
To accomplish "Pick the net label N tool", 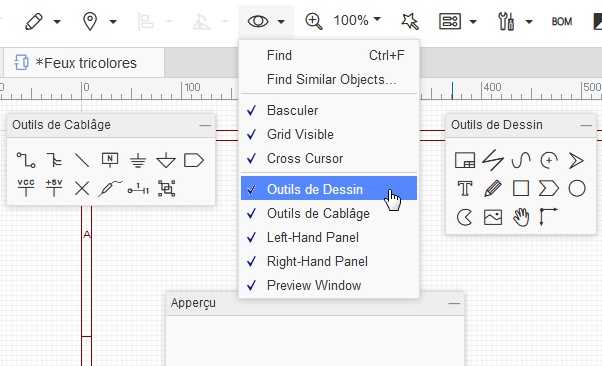I will pos(110,160).
